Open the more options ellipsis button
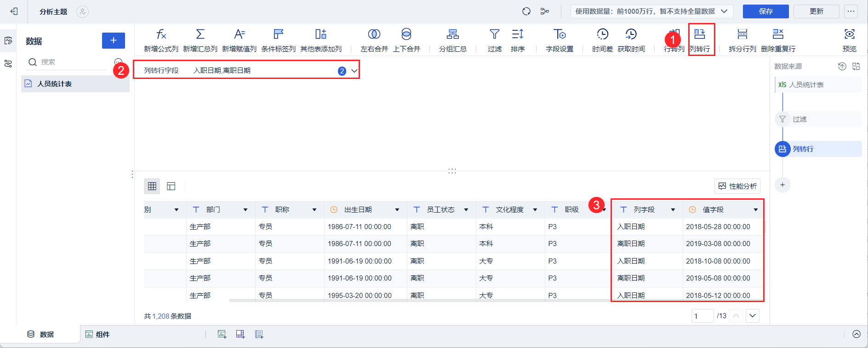 [851, 11]
